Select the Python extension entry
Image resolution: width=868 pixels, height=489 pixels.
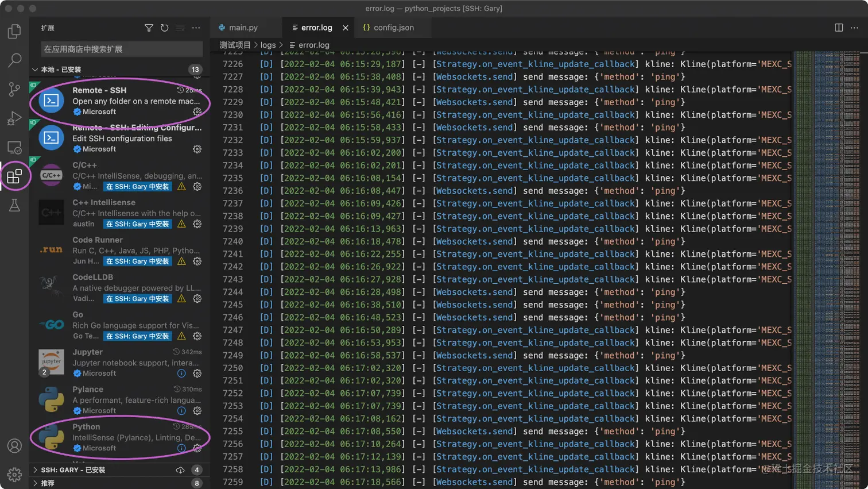pos(120,437)
